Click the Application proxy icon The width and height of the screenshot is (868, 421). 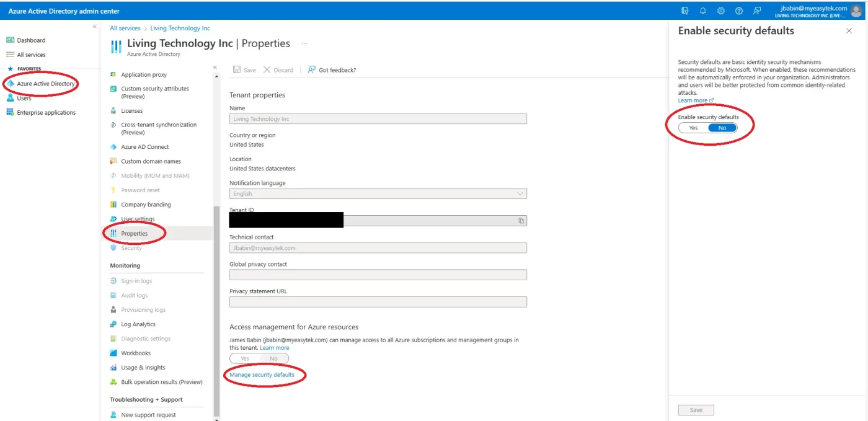(113, 74)
